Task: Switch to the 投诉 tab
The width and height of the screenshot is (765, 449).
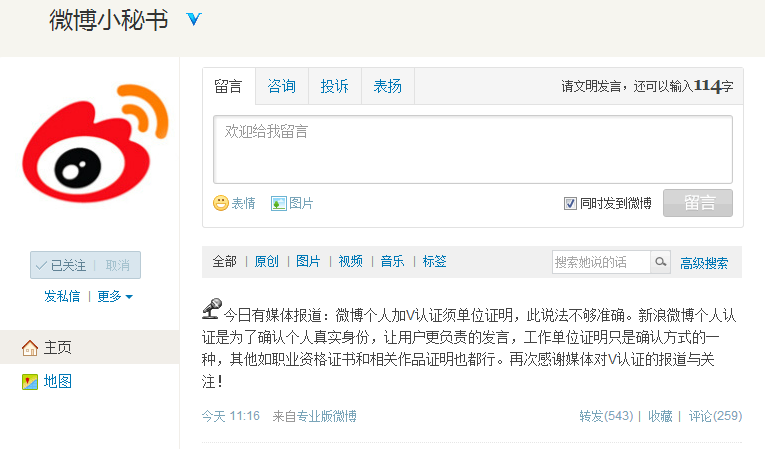Action: [334, 86]
